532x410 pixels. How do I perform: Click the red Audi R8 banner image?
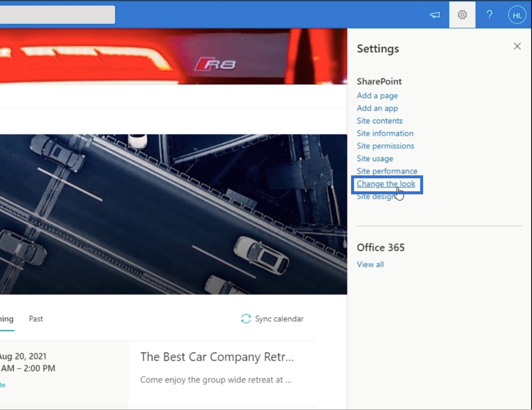173,56
